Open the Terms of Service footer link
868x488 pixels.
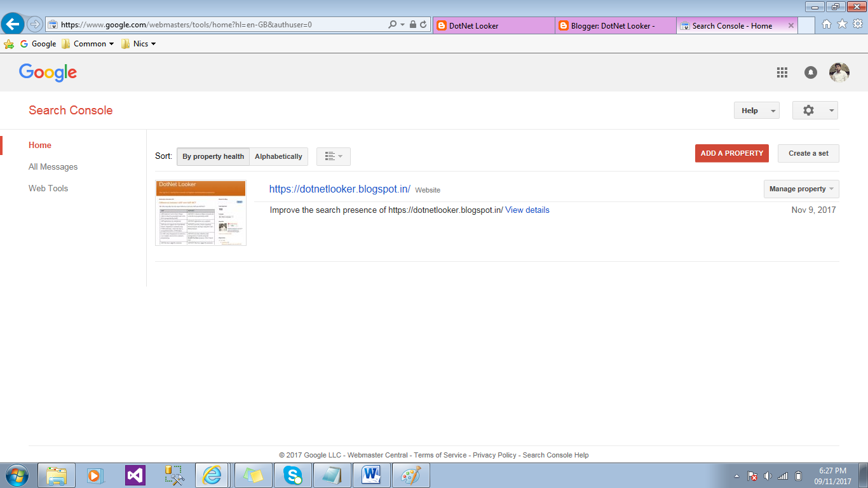pos(440,455)
